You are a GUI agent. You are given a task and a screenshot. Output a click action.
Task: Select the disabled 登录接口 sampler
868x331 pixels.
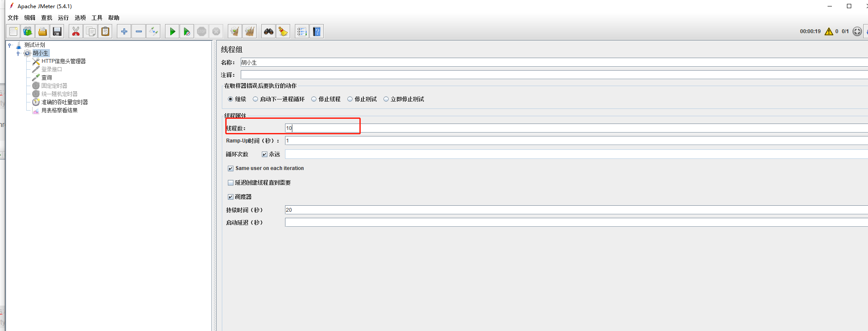(x=52, y=69)
